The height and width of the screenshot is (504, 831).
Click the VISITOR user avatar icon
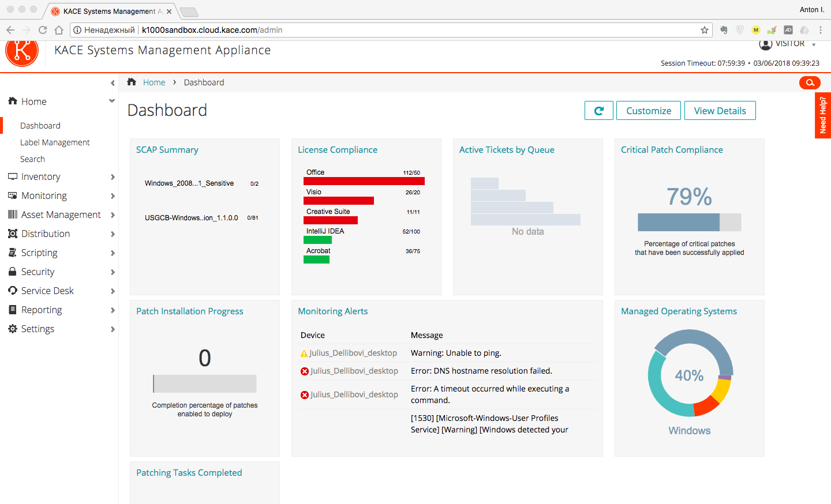point(766,44)
